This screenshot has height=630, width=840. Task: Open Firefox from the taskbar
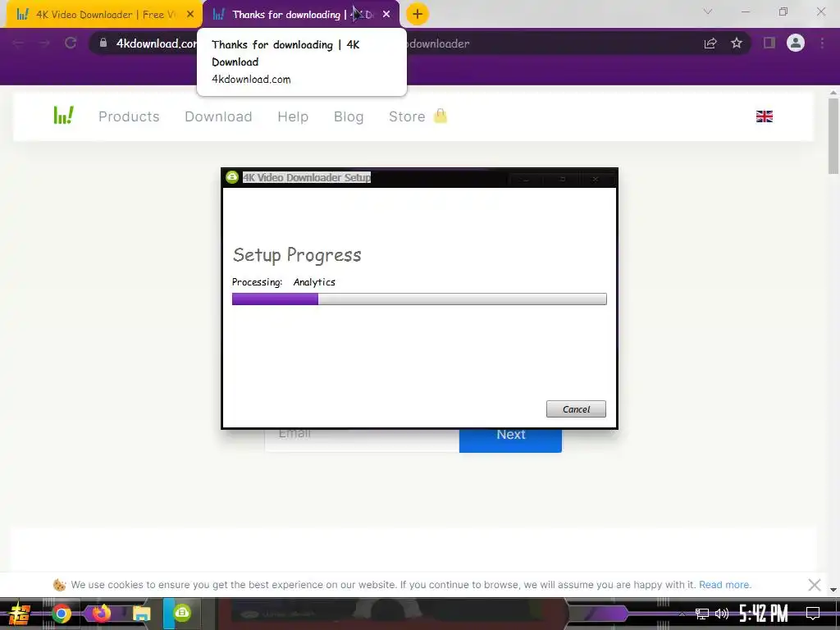point(101,613)
